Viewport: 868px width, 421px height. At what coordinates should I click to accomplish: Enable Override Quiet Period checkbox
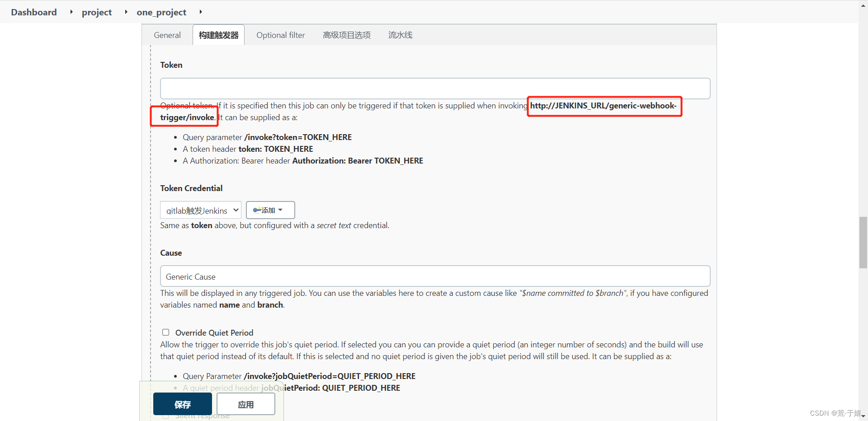(x=166, y=332)
